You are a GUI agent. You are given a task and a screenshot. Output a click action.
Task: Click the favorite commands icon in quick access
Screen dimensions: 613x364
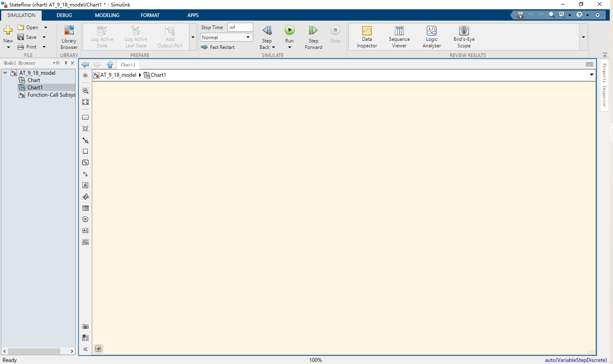click(x=562, y=15)
